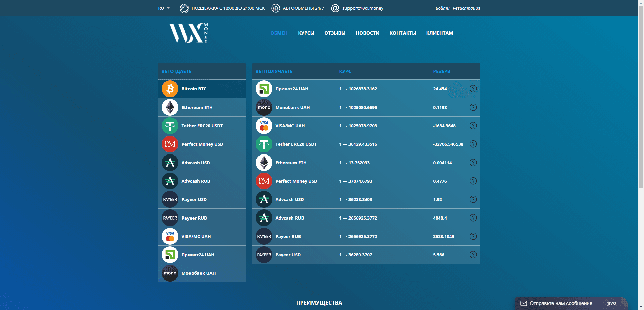This screenshot has height=310, width=644.
Task: Open the RU language selector
Action: [163, 8]
